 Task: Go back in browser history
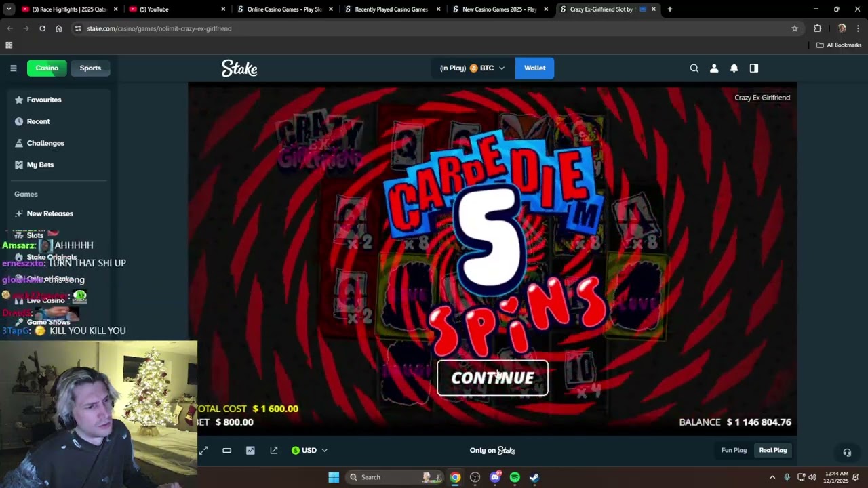pyautogui.click(x=9, y=28)
